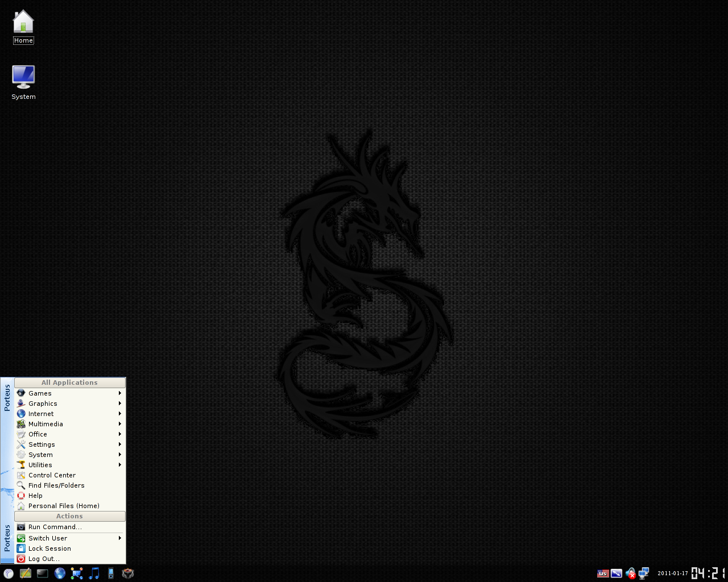The height and width of the screenshot is (582, 728).
Task: Open the Utilities submenu
Action: (x=70, y=465)
